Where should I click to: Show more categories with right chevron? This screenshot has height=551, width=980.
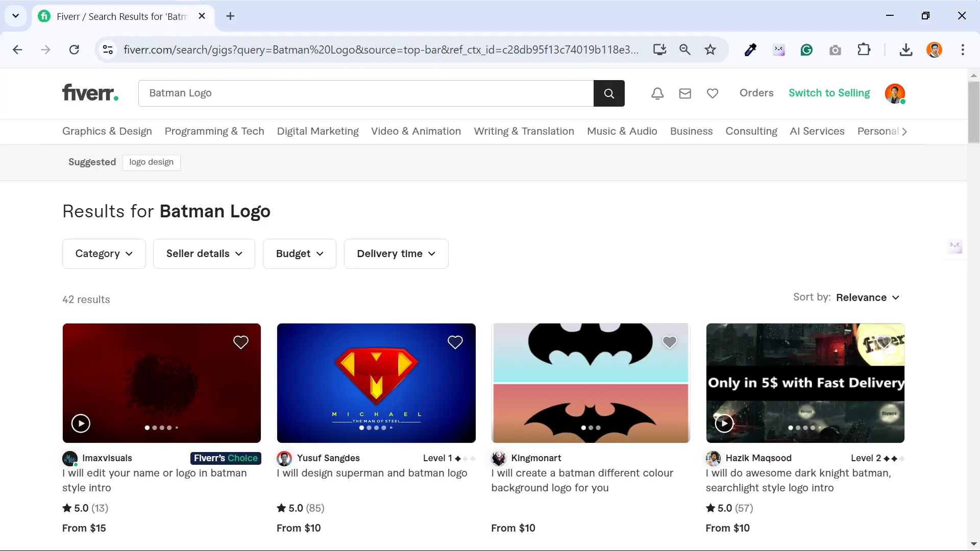(x=904, y=132)
